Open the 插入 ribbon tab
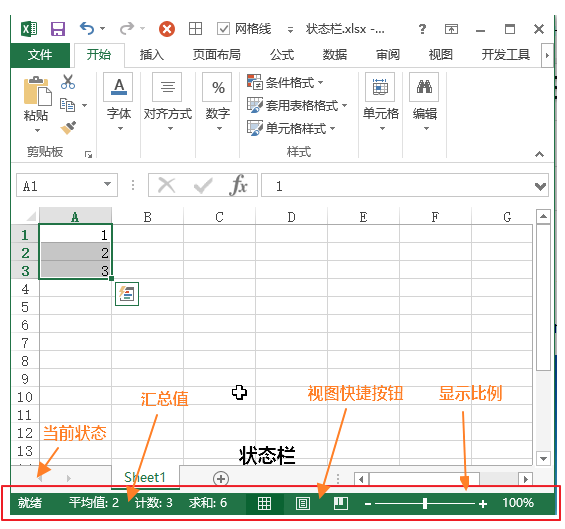This screenshot has width=565, height=529. [152, 55]
